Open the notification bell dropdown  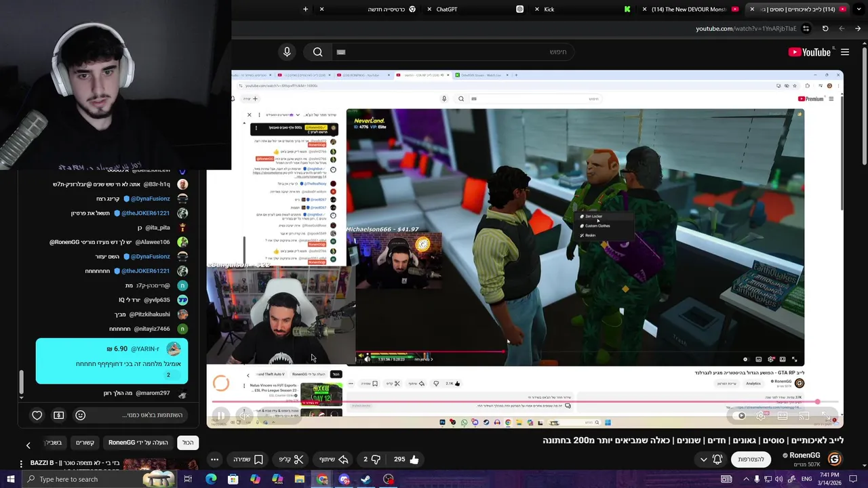[x=711, y=460]
